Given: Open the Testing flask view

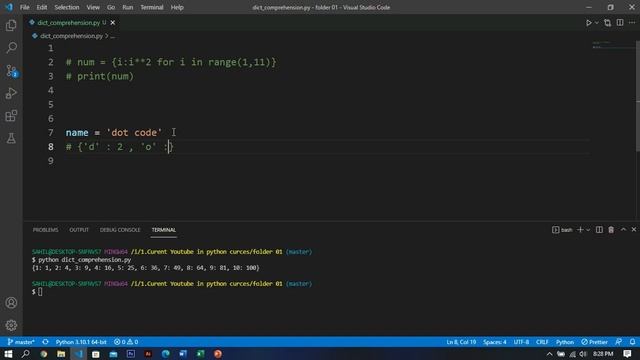Looking at the screenshot, I should tap(11, 138).
